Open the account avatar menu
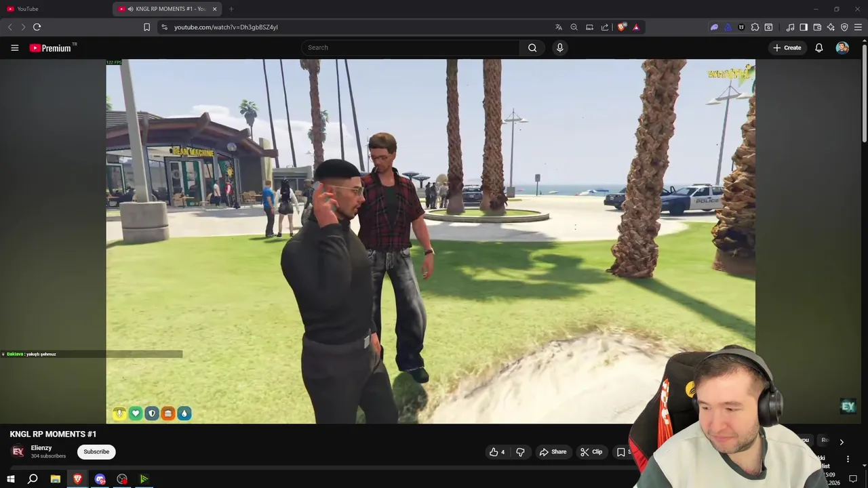The width and height of the screenshot is (868, 488). 842,47
